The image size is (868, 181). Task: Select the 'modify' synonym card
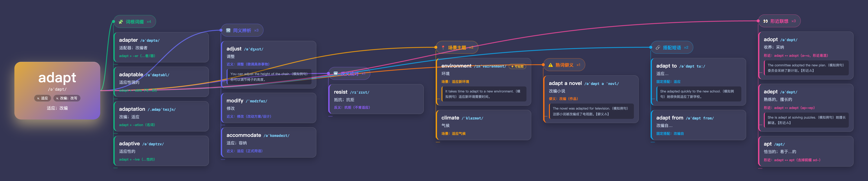pyautogui.click(x=269, y=108)
